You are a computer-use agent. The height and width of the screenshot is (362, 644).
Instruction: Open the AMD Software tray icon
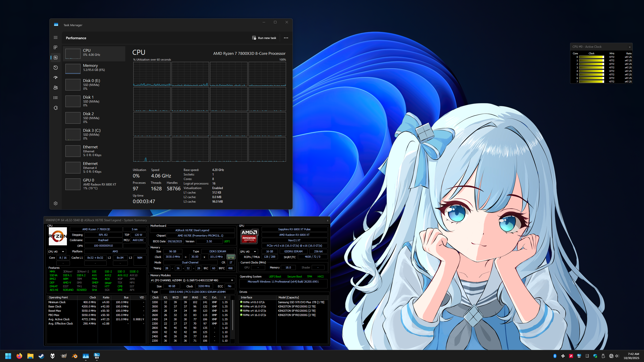click(571, 356)
